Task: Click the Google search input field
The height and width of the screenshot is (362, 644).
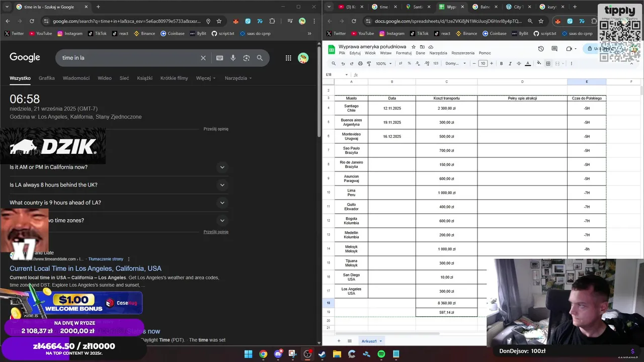Action: pos(128,58)
